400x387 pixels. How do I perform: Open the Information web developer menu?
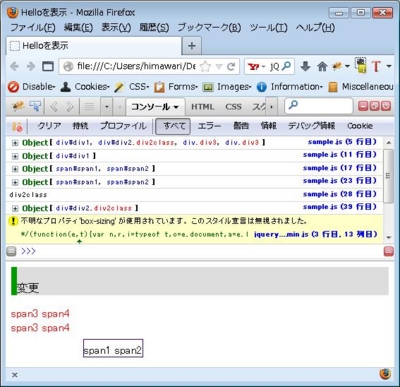[290, 87]
